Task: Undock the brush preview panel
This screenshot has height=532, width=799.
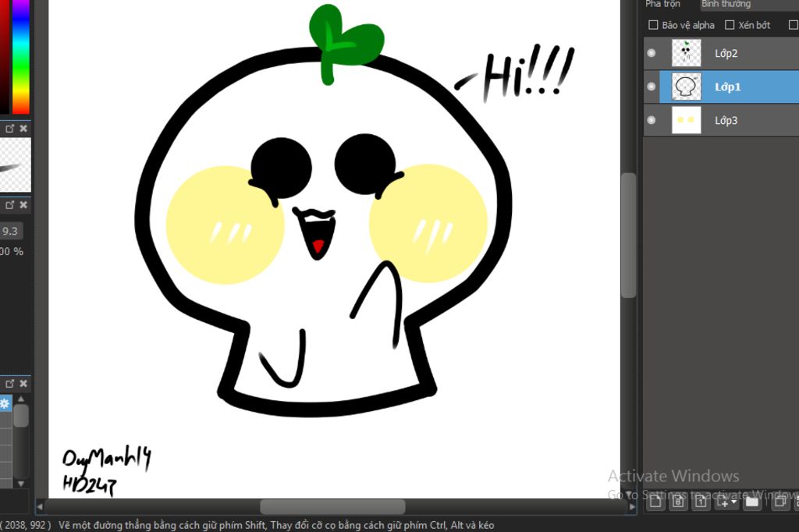Action: point(9,129)
